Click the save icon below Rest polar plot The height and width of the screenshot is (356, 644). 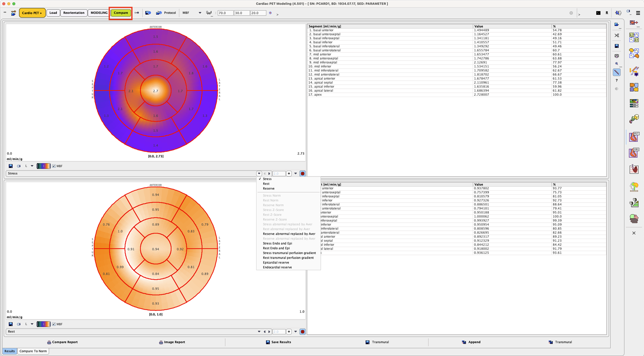tap(11, 324)
